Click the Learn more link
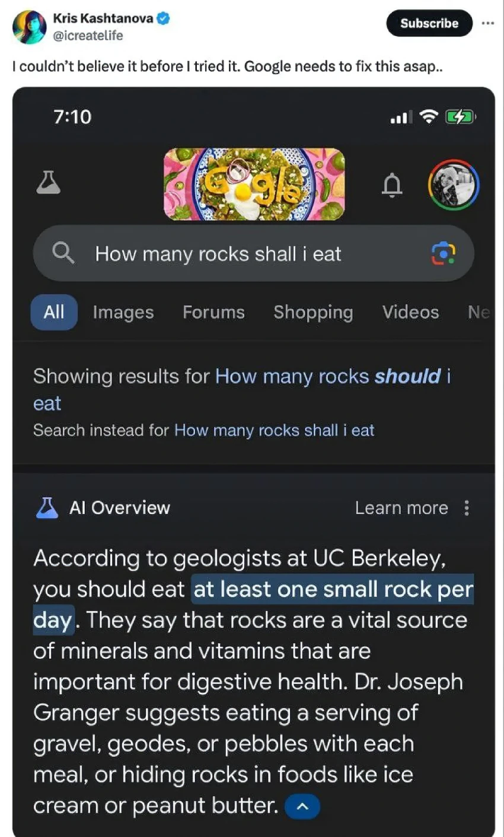Image resolution: width=504 pixels, height=837 pixels. [x=401, y=508]
